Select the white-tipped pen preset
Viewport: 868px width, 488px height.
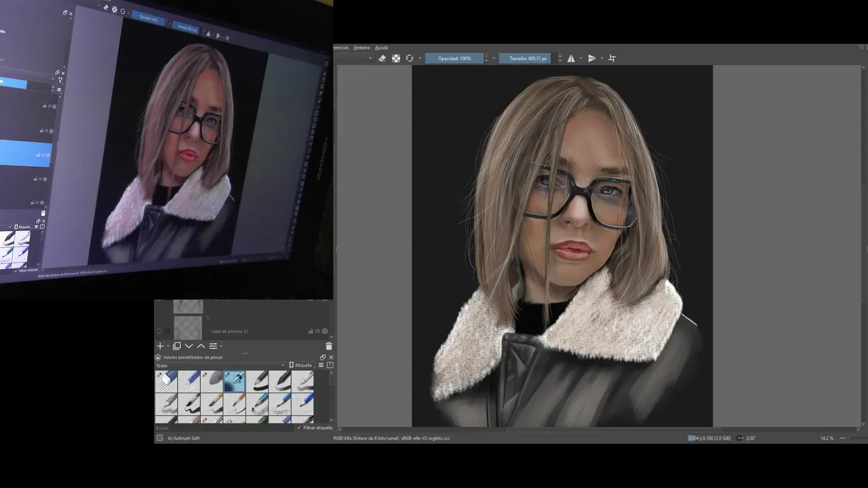click(302, 381)
